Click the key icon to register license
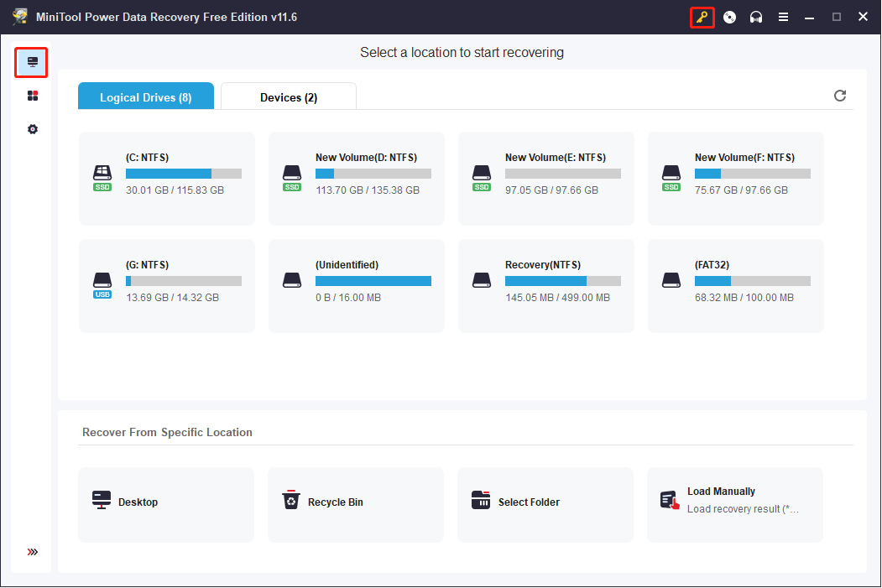 point(702,17)
